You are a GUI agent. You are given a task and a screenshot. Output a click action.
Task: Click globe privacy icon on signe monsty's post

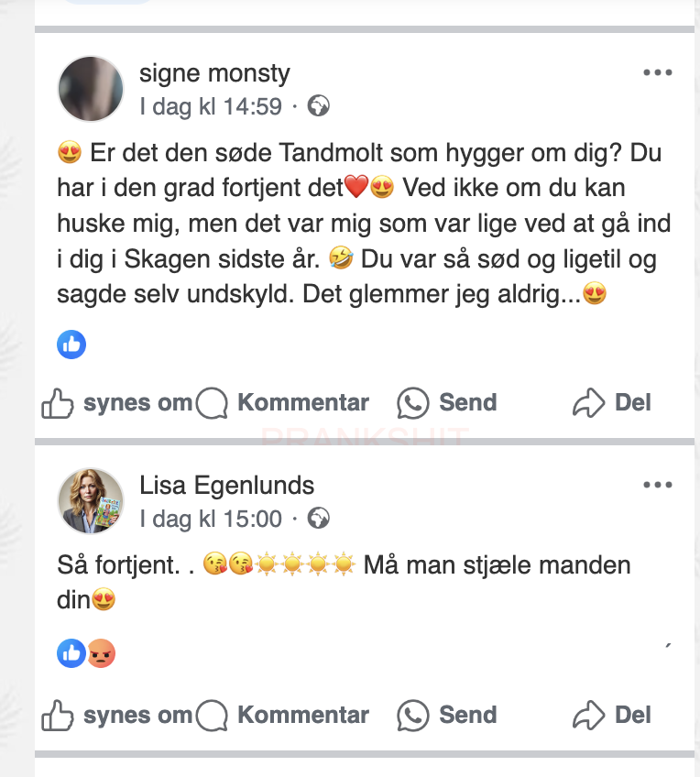click(x=318, y=107)
